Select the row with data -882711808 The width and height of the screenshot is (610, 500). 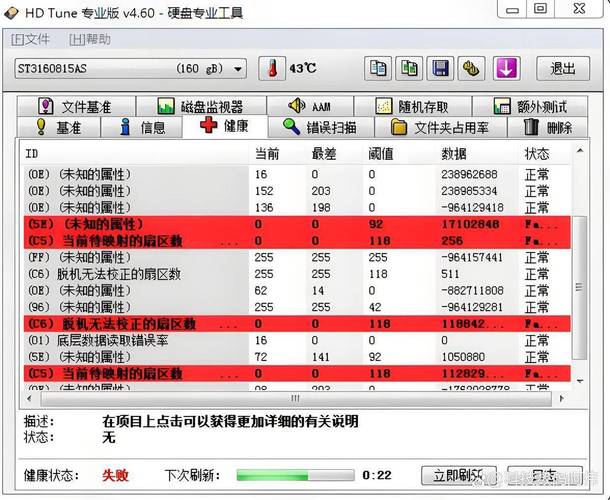(x=297, y=291)
